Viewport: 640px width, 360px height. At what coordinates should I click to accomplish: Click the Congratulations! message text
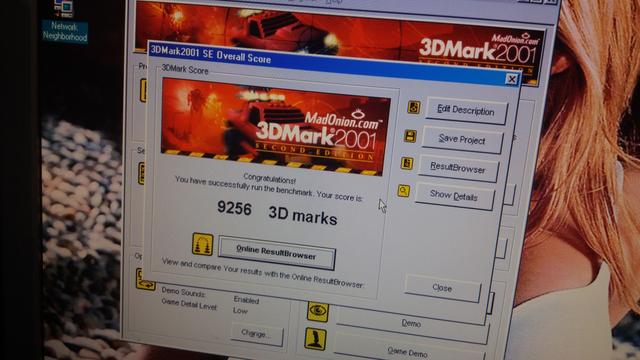[269, 178]
